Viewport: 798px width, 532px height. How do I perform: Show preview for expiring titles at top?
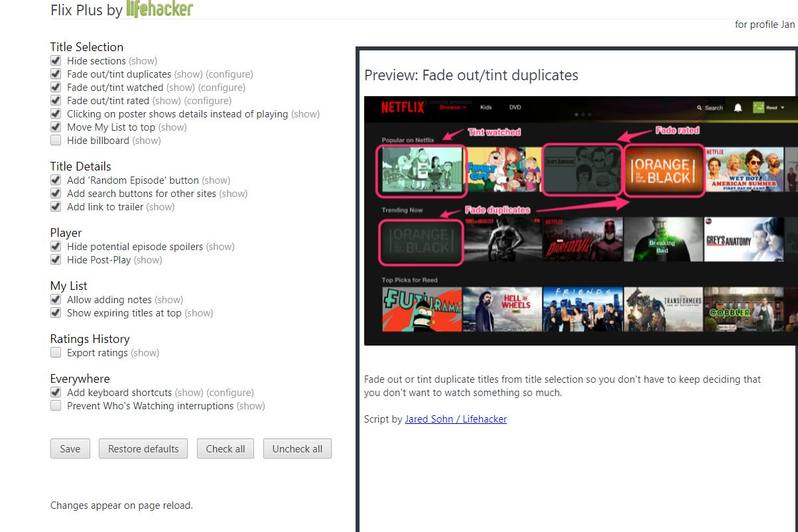[x=199, y=313]
